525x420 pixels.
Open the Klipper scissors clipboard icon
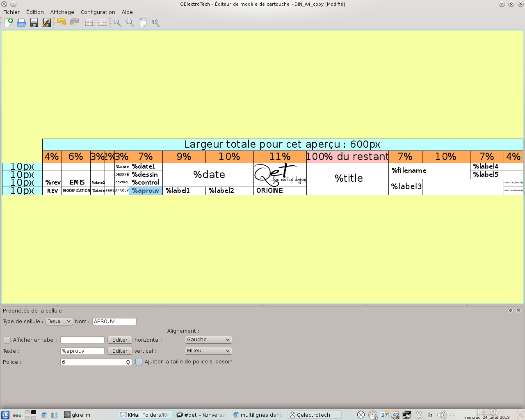click(419, 415)
